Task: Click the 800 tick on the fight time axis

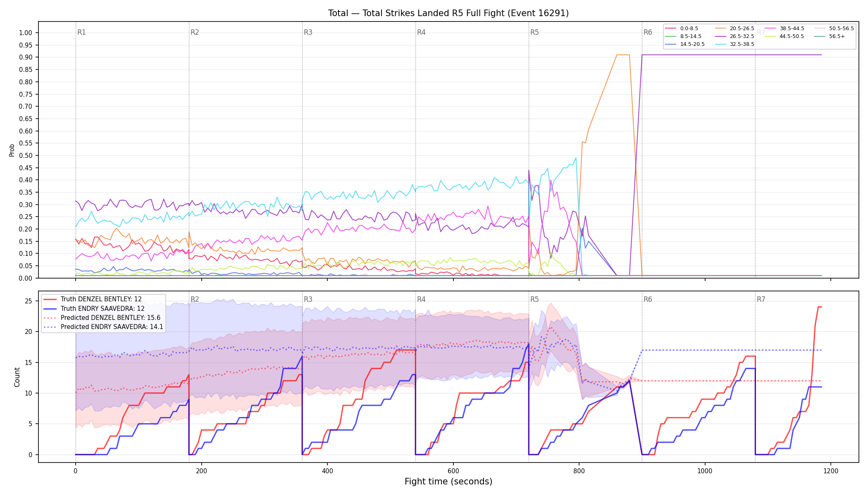Action: point(579,471)
